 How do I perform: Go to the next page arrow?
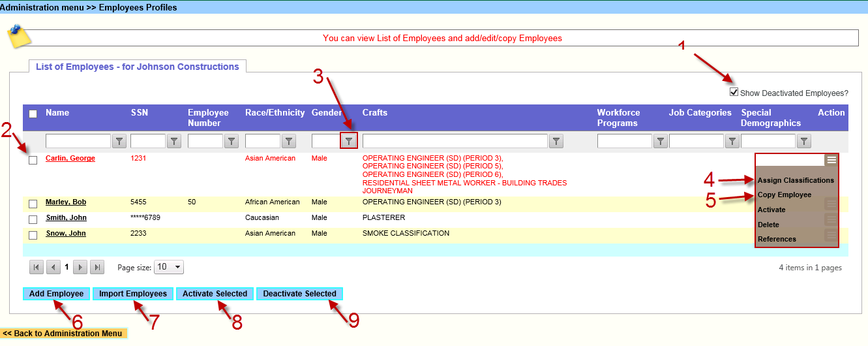pyautogui.click(x=80, y=267)
